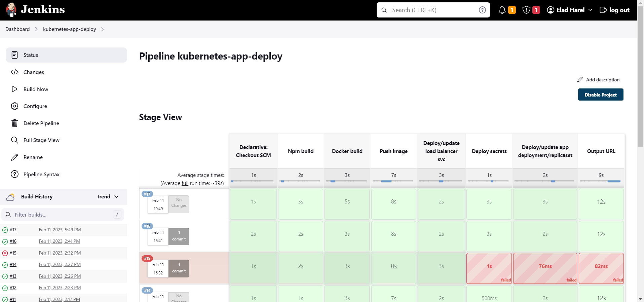Click the Add description pencil icon

pyautogui.click(x=580, y=80)
